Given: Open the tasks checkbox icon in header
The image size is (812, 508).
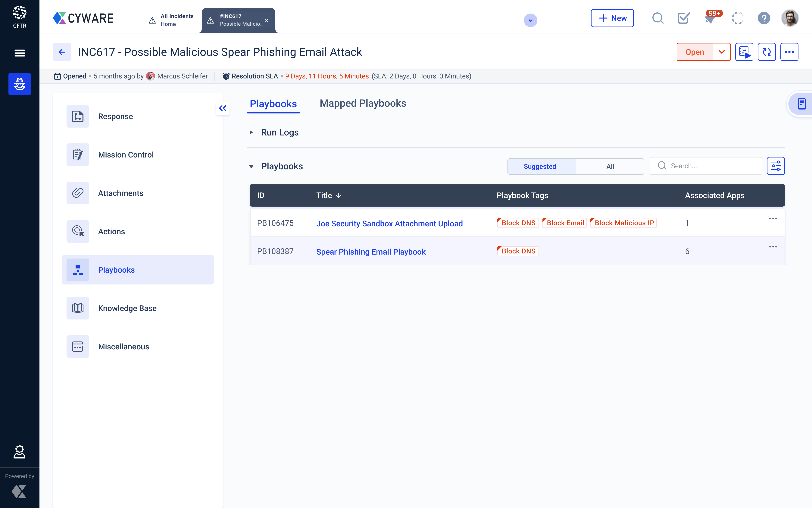Looking at the screenshot, I should point(683,18).
